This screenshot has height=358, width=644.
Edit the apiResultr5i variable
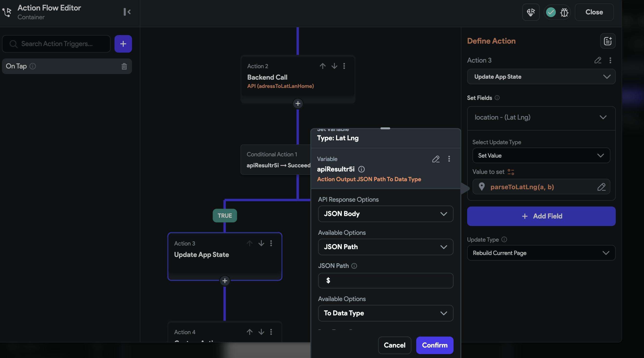(436, 159)
